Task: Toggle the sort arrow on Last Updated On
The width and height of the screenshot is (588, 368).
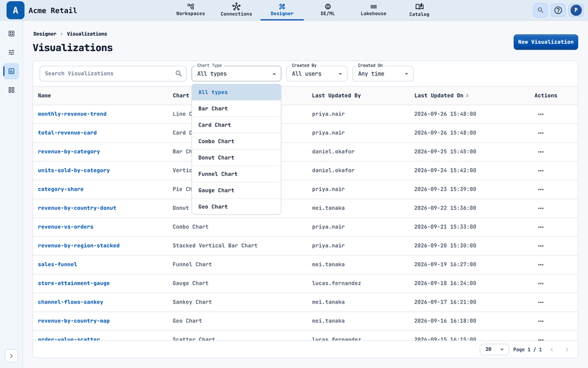Action: 467,96
